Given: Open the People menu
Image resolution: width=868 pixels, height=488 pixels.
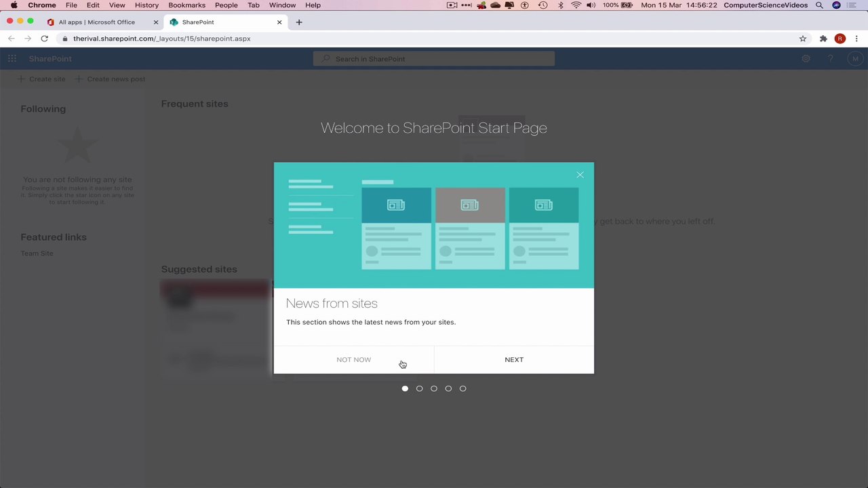Looking at the screenshot, I should tap(226, 5).
